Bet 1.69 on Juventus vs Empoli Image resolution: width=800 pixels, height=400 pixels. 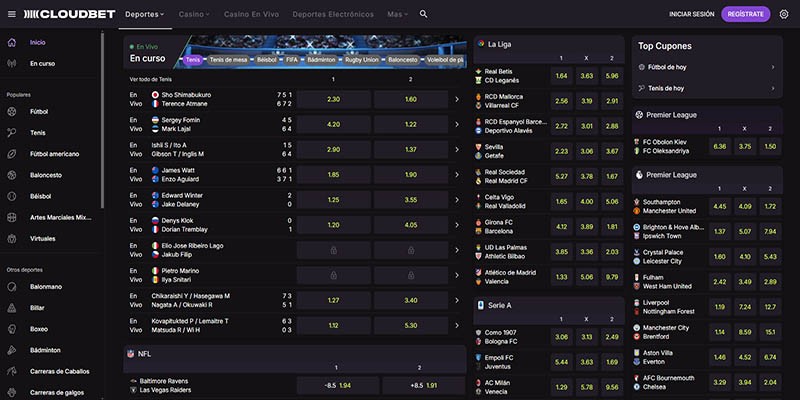(x=612, y=362)
